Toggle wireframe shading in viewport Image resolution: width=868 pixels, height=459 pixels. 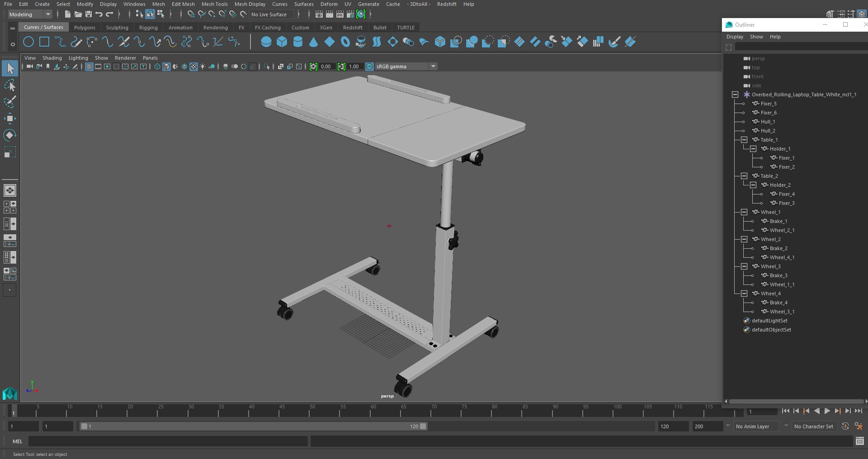point(157,66)
